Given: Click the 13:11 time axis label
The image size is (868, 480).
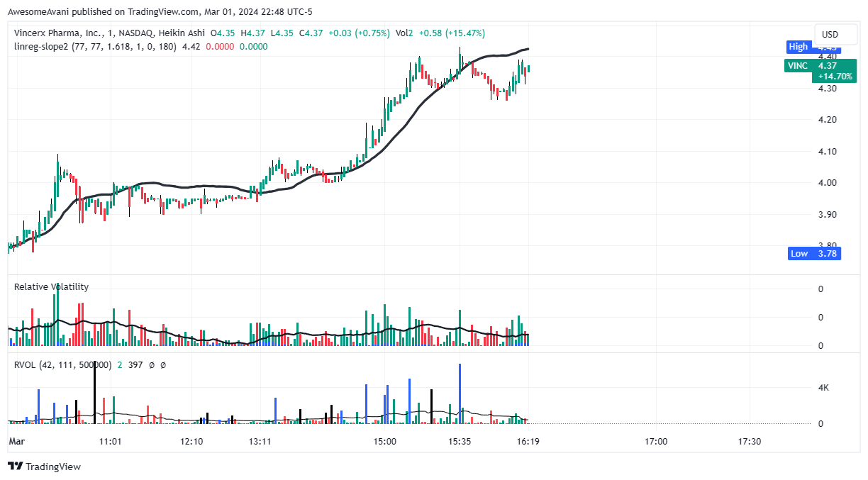Looking at the screenshot, I should 261,441.
